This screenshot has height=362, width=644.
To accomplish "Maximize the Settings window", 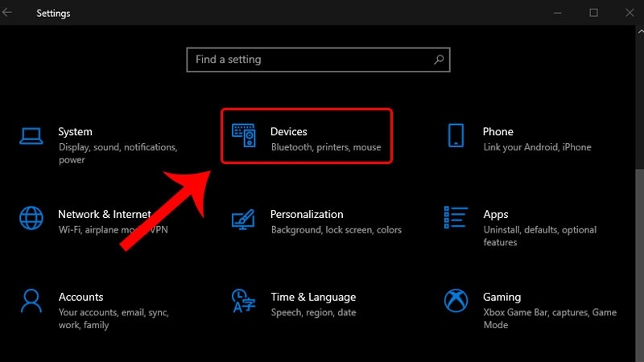I will 593,13.
